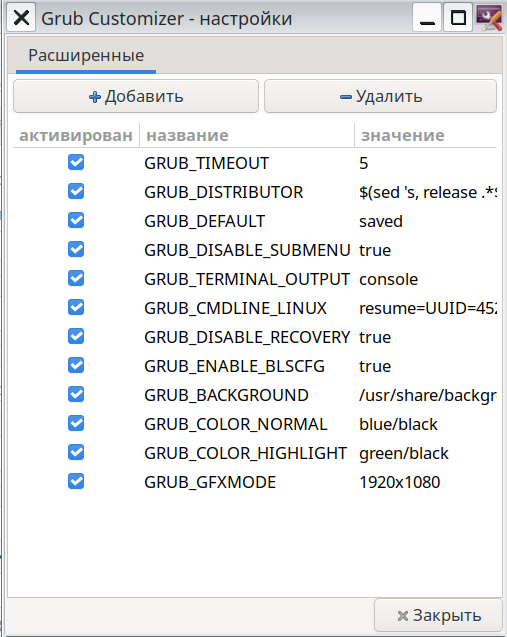Open the Расширенные tab

coord(86,56)
